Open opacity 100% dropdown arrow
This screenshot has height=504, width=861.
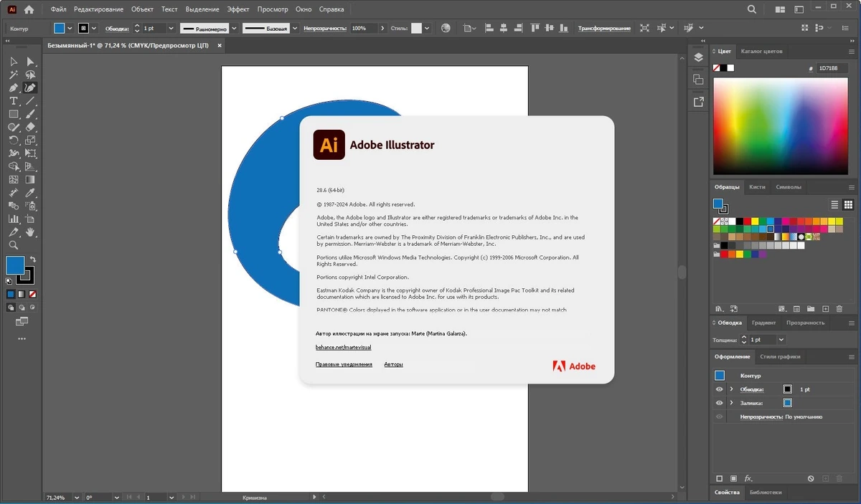coord(382,28)
